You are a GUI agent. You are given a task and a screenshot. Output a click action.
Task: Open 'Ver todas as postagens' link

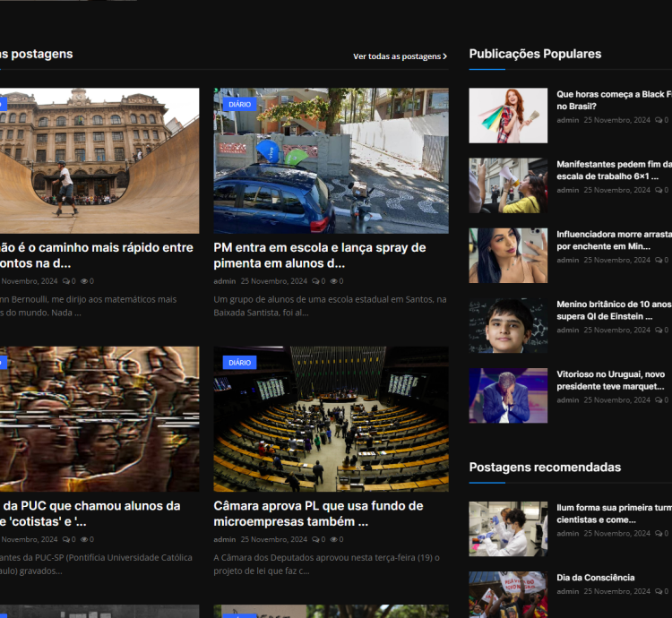point(400,56)
